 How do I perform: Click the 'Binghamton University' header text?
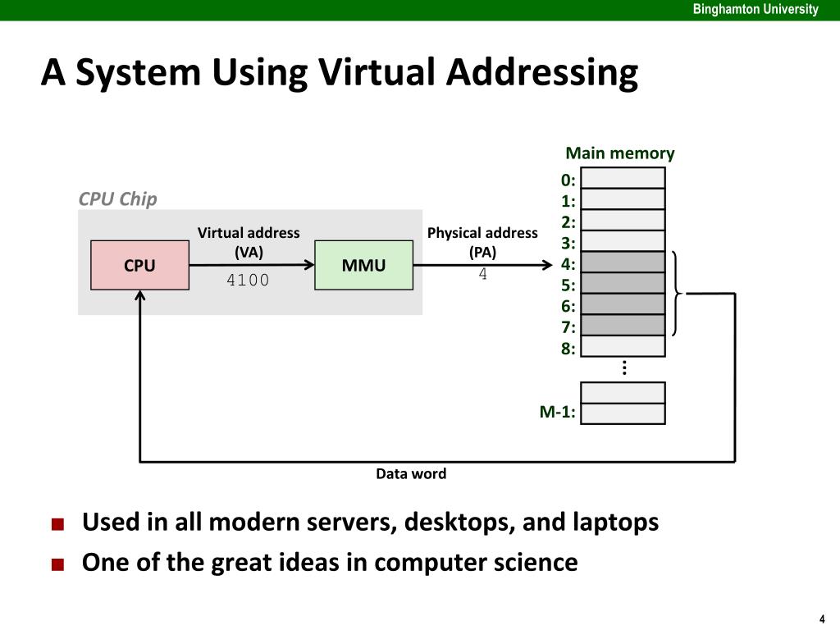point(756,9)
